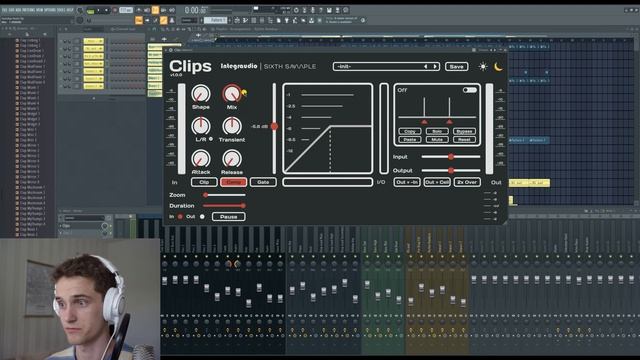Screen dimensions: 640x360
Task: Click the transfer curve graph display
Action: pyautogui.click(x=327, y=129)
